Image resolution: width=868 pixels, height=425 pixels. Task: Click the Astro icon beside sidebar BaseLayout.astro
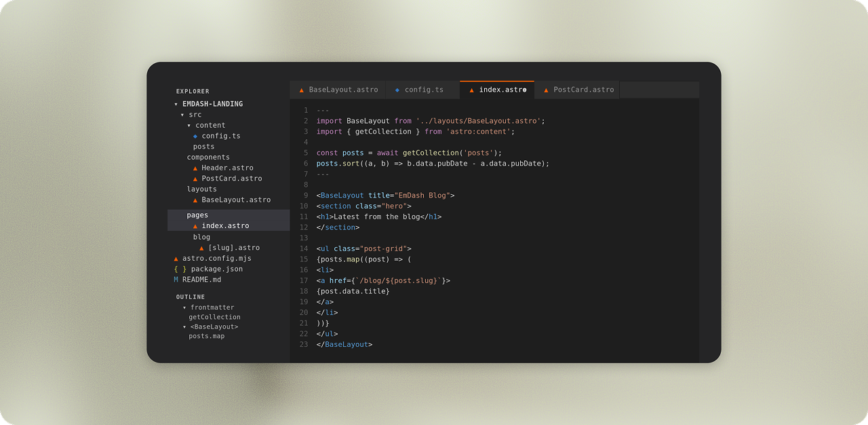pos(195,200)
